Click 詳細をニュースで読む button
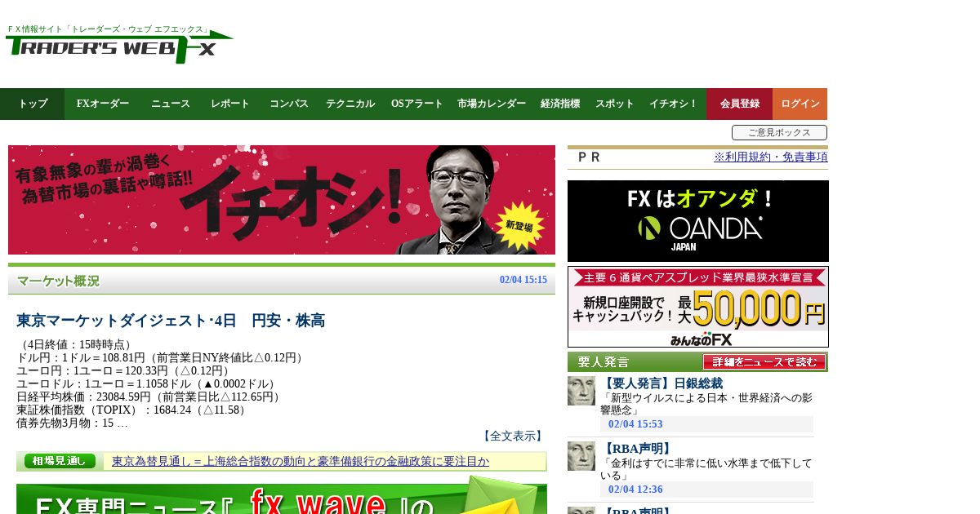 point(764,361)
